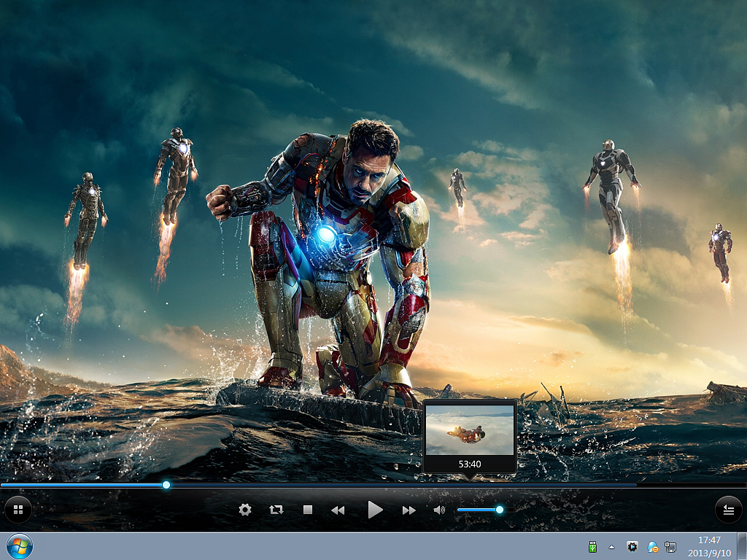Open the media player tray icon

tap(632, 547)
